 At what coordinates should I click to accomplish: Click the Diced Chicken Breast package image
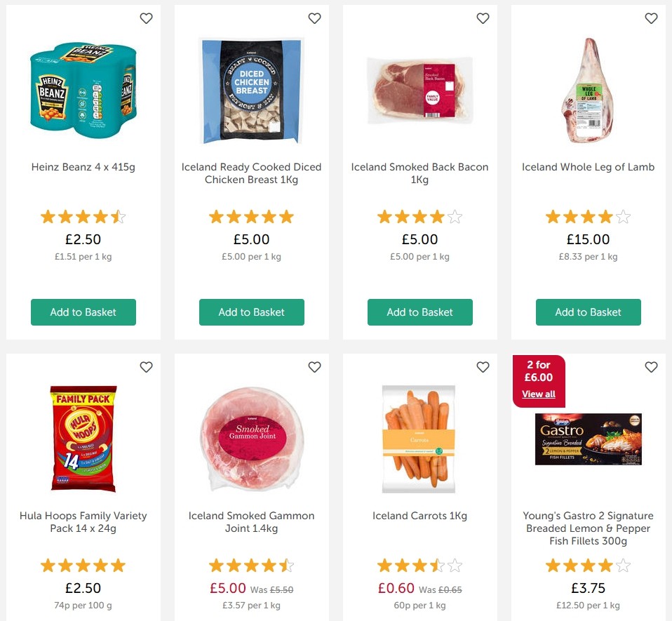coord(251,90)
